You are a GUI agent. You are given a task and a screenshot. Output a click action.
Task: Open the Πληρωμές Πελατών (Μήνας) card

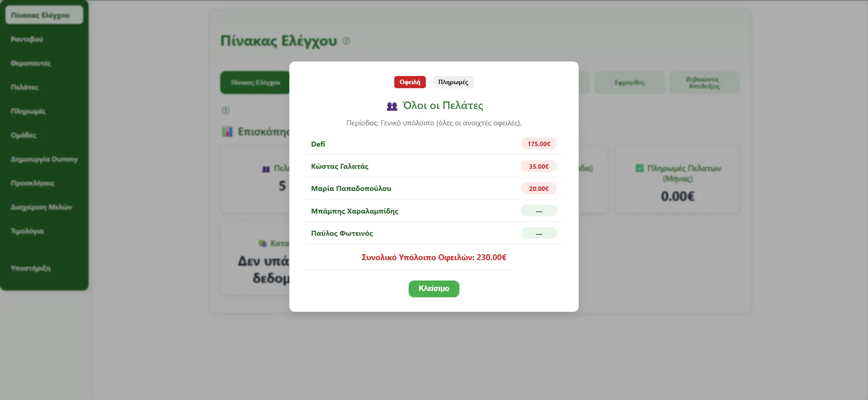click(677, 180)
